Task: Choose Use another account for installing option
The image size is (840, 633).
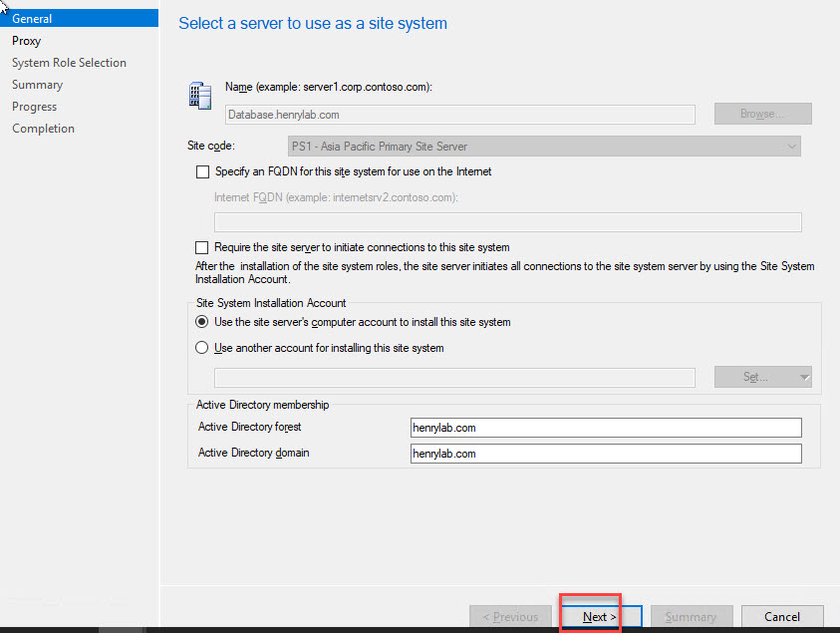Action: tap(203, 348)
